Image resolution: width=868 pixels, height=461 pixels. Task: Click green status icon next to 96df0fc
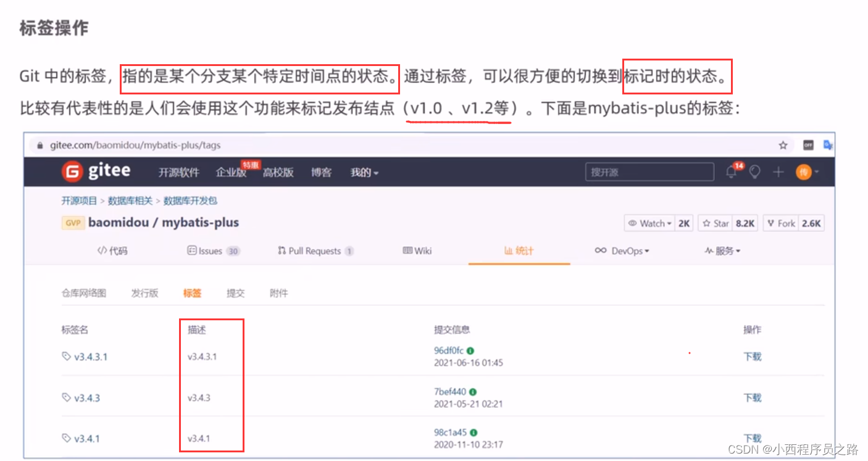point(470,351)
